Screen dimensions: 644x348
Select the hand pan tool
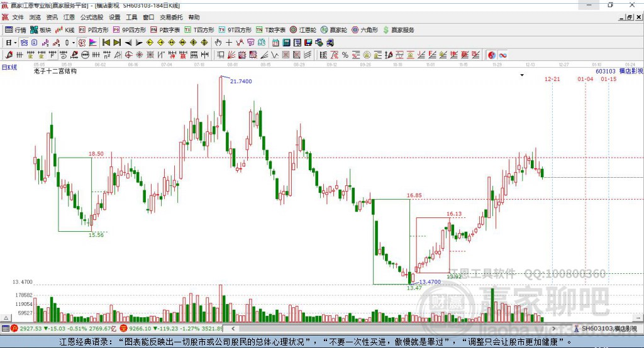click(218, 42)
